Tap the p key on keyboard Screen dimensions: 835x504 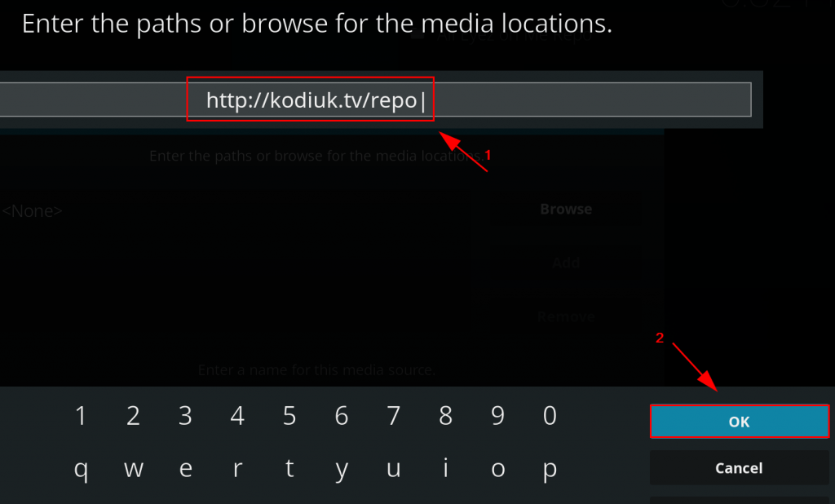click(550, 469)
